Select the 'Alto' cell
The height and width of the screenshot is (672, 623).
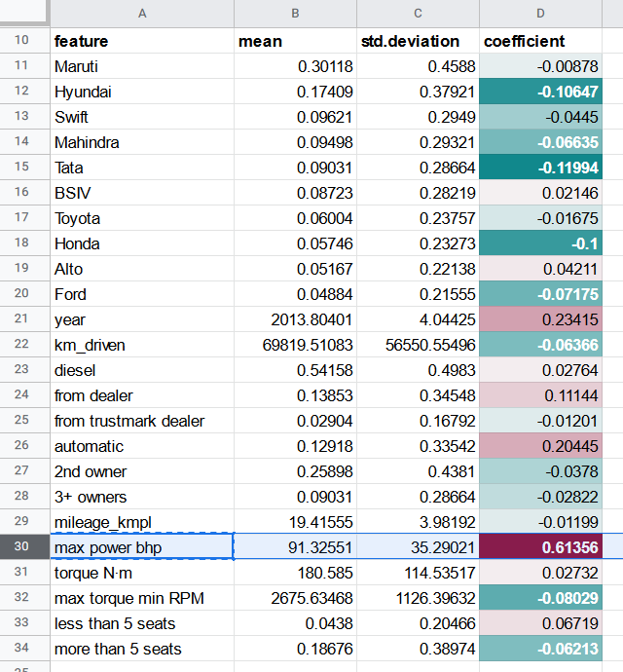pyautogui.click(x=142, y=269)
